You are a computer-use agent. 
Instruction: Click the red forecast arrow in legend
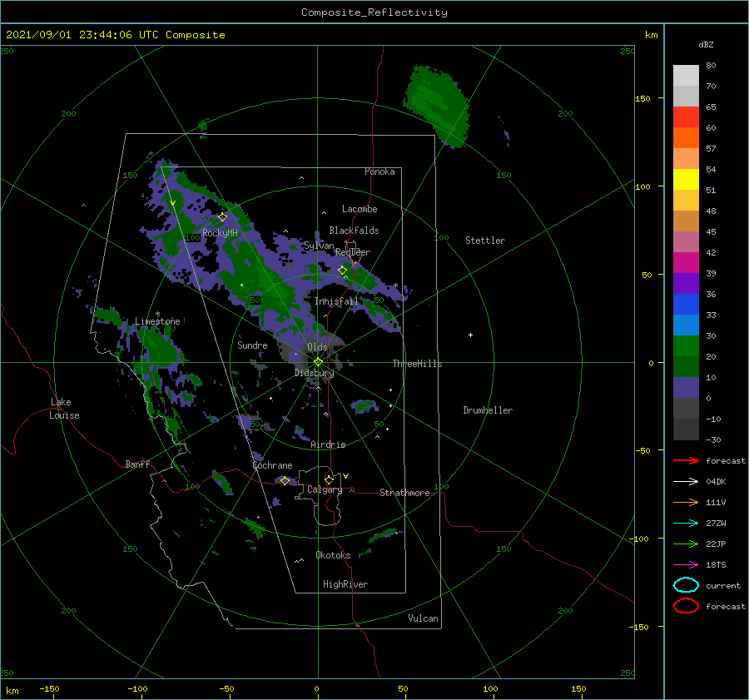(686, 460)
